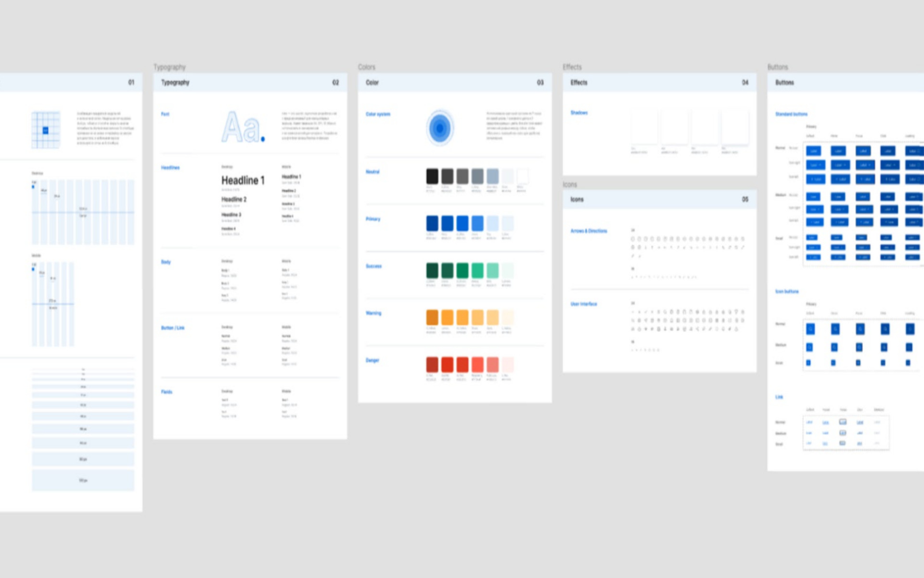The width and height of the screenshot is (924, 578).
Task: Pick the palest cream Warning swatch
Action: point(507,317)
